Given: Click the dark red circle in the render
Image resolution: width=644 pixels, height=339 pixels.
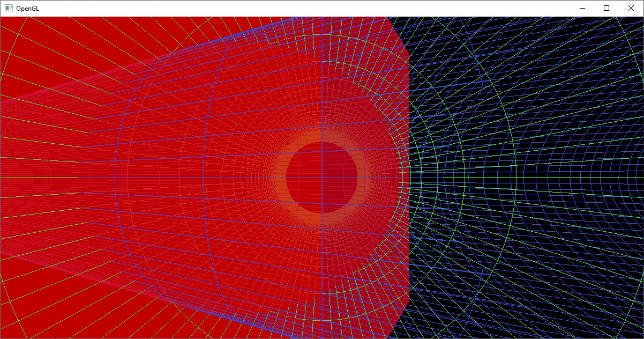Looking at the screenshot, I should [321, 178].
